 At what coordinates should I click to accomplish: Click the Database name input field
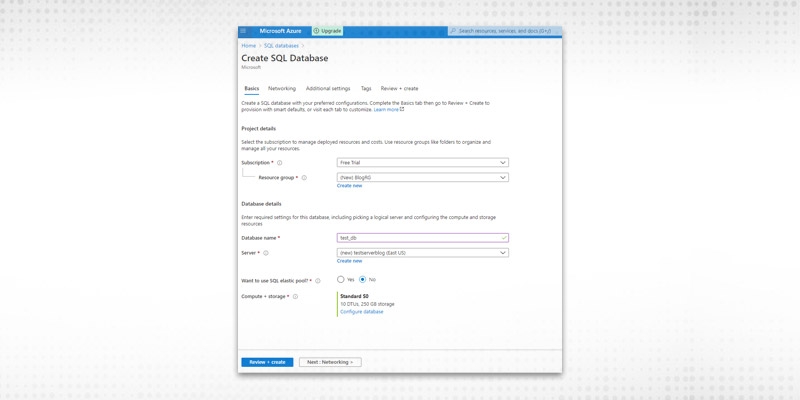coord(422,238)
